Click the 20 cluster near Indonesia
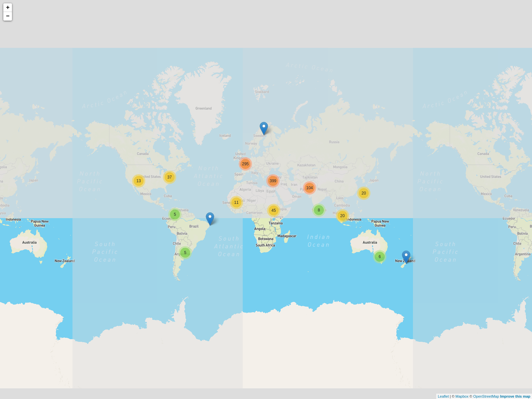Screen dimensions: 532x399 342,216
